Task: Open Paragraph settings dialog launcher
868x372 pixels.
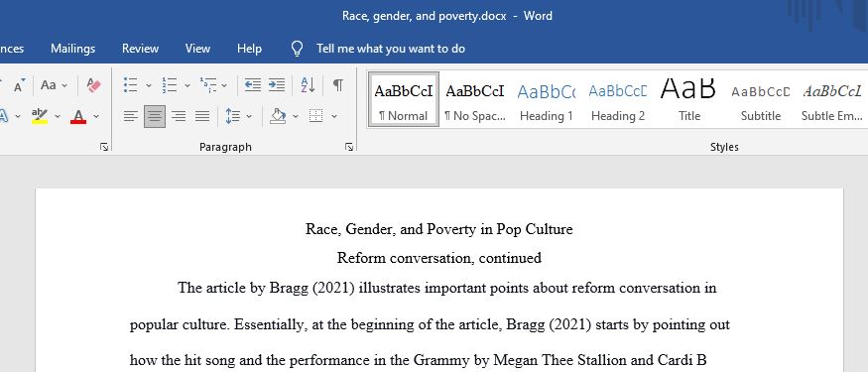Action: point(349,147)
